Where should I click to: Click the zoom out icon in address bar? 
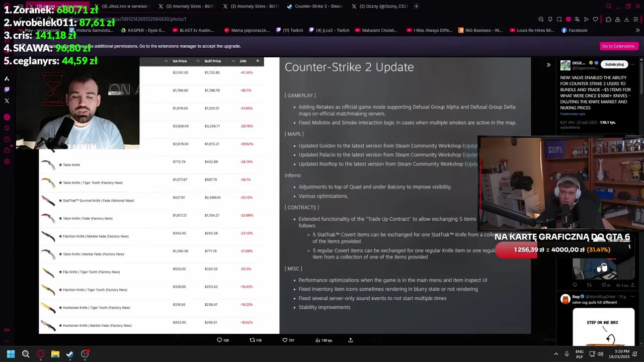click(x=541, y=19)
